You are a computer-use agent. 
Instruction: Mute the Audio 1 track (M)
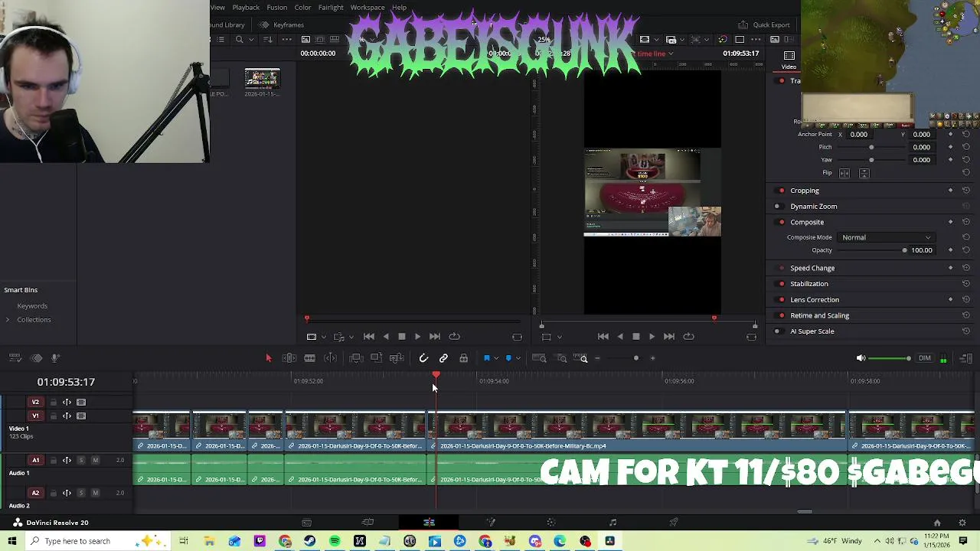pyautogui.click(x=96, y=461)
